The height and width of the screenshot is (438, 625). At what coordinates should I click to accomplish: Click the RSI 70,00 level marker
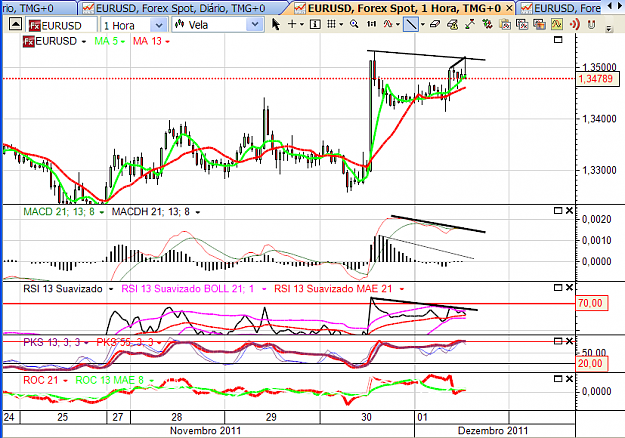point(592,303)
